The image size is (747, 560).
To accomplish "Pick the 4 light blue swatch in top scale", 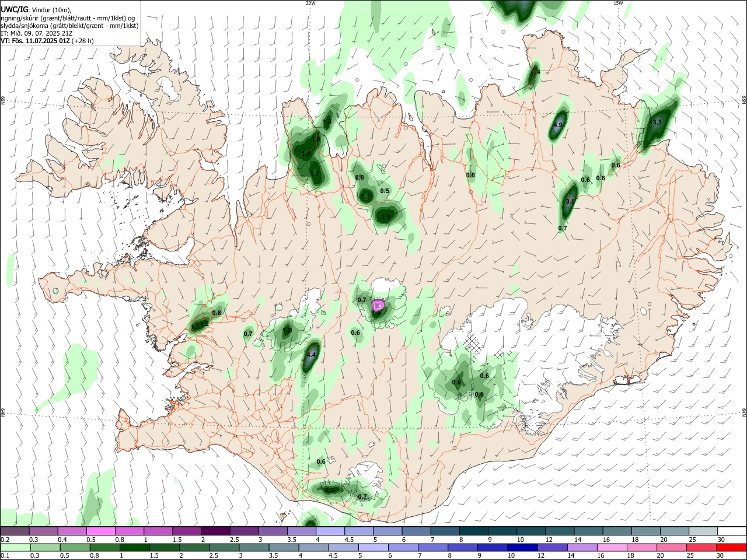I will (x=330, y=531).
